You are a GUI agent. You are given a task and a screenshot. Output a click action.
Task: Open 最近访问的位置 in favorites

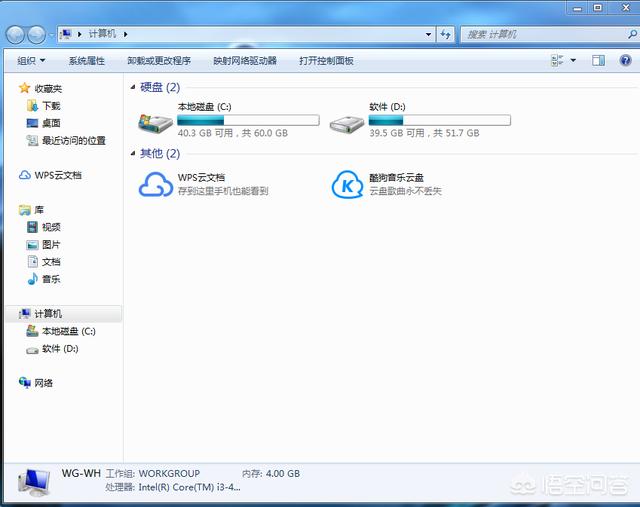pos(74,140)
